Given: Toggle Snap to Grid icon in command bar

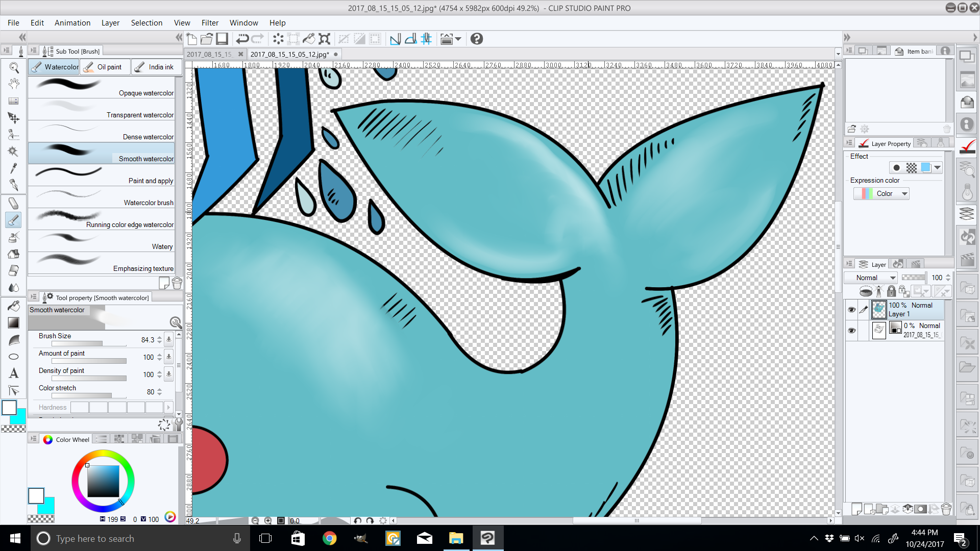Looking at the screenshot, I should pos(427,39).
